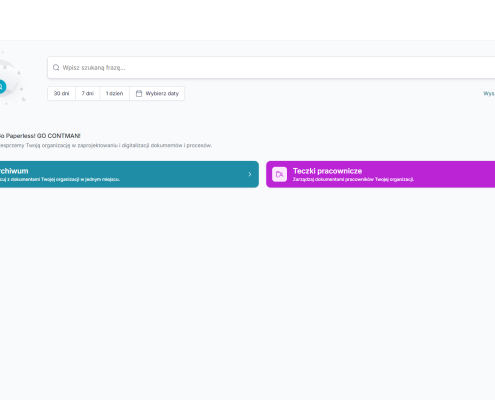Click the Archiwum card description text
The image size is (495, 400).
60,179
